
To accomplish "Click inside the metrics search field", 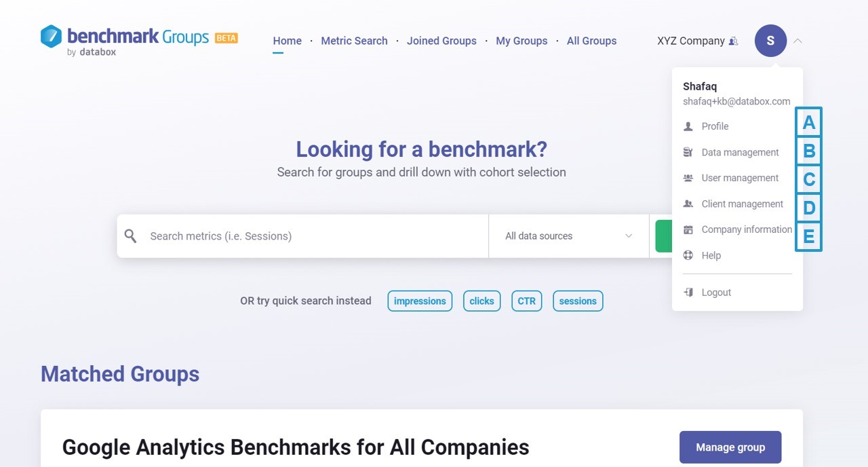I will (x=305, y=236).
